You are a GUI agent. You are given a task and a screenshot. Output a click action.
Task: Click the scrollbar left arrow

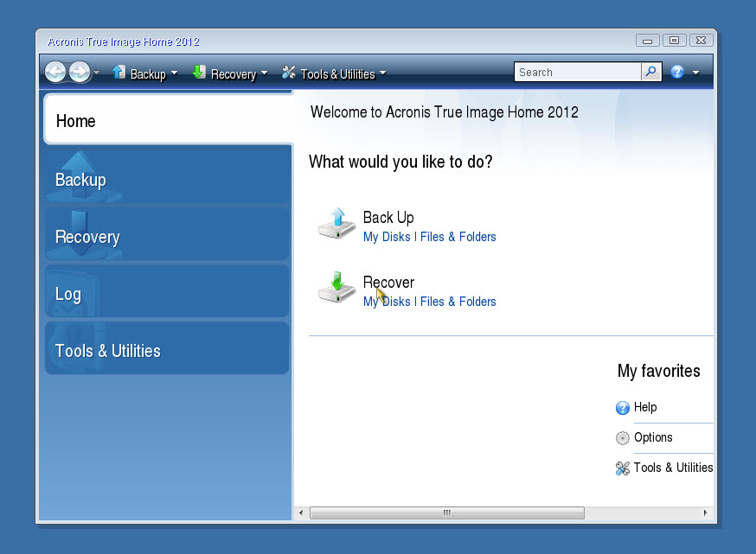[301, 513]
